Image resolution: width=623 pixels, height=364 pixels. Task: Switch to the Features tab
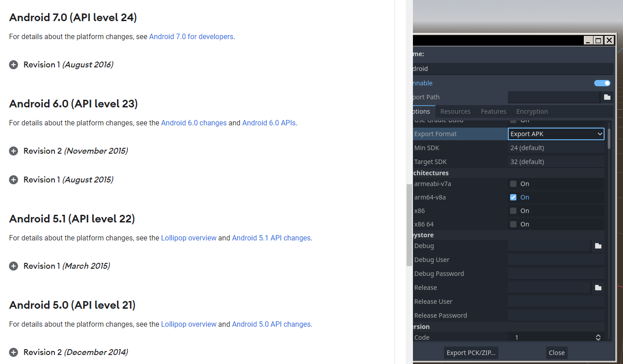(493, 111)
